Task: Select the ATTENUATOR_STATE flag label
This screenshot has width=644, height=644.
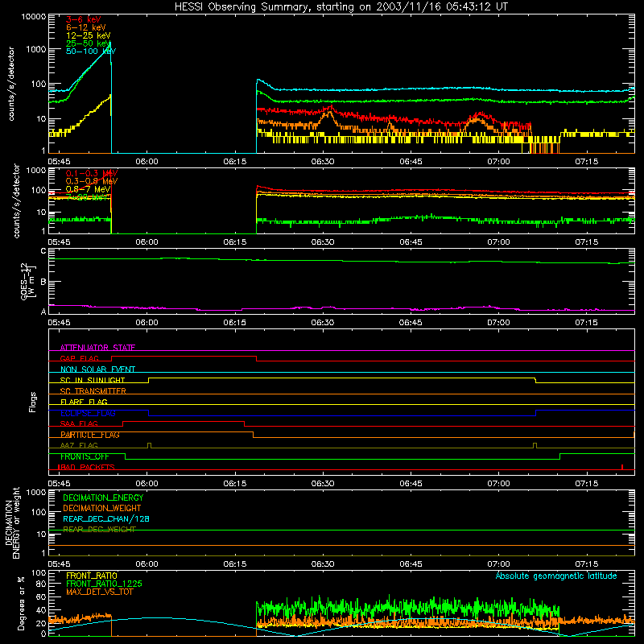Action: coord(97,348)
